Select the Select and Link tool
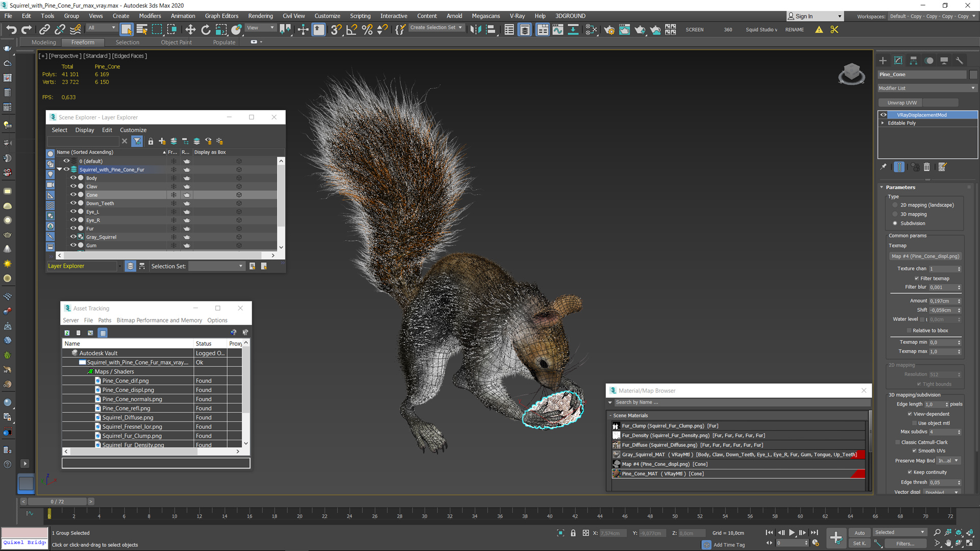This screenshot has height=551, width=980. coord(44,30)
